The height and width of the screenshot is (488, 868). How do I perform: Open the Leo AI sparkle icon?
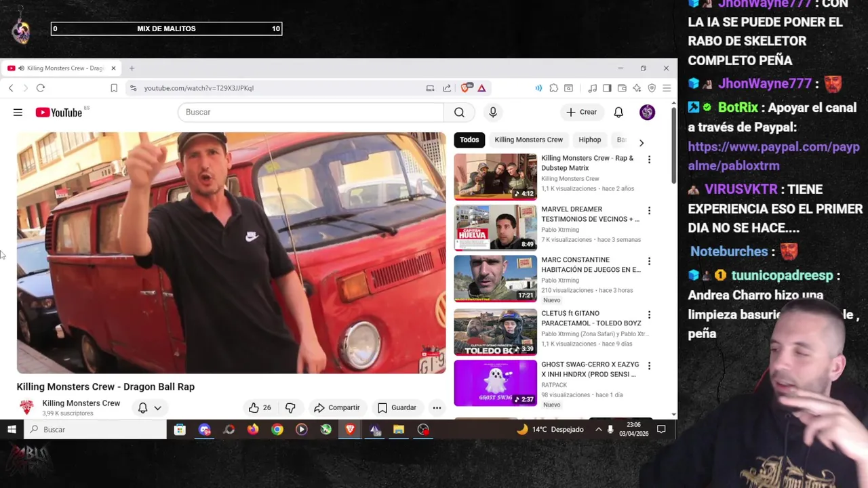(637, 88)
